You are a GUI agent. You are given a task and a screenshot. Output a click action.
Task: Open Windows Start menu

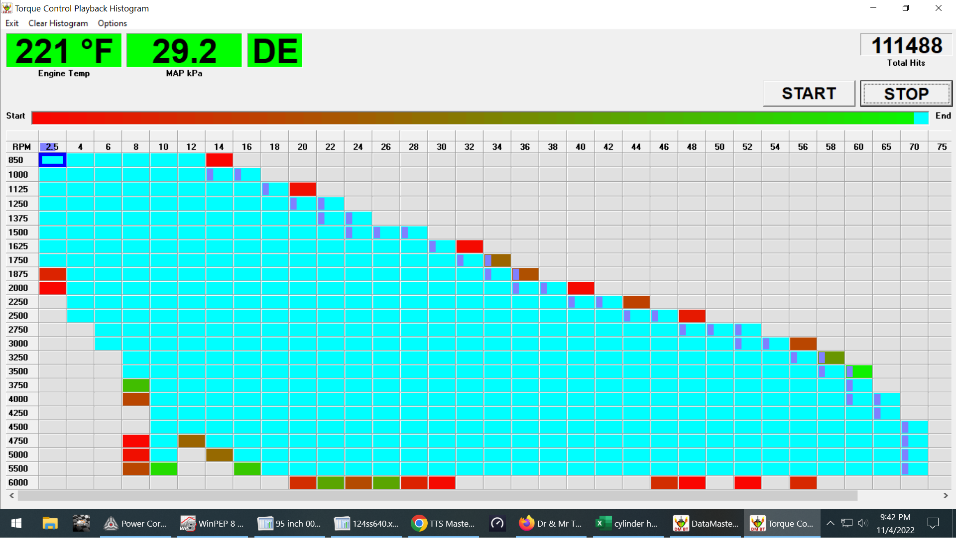(x=16, y=523)
